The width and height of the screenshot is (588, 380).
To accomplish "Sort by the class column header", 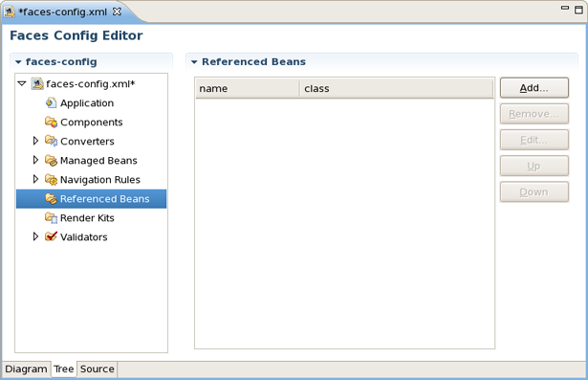I will click(x=397, y=89).
